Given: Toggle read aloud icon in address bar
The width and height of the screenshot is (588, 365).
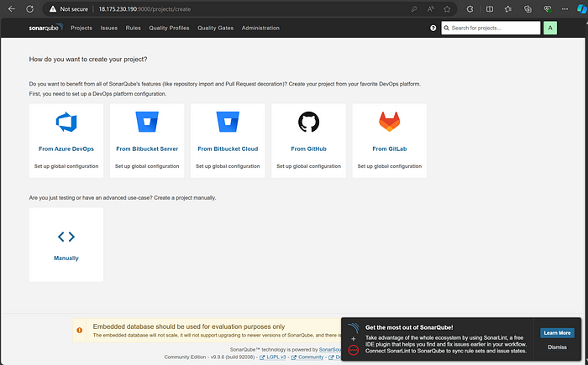Looking at the screenshot, I should [430, 9].
